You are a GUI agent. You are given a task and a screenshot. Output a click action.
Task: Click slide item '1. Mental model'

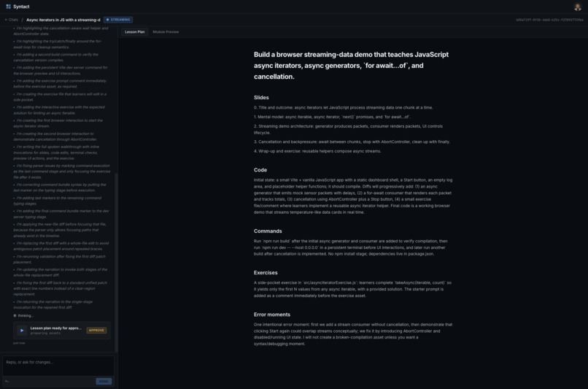[332, 117]
